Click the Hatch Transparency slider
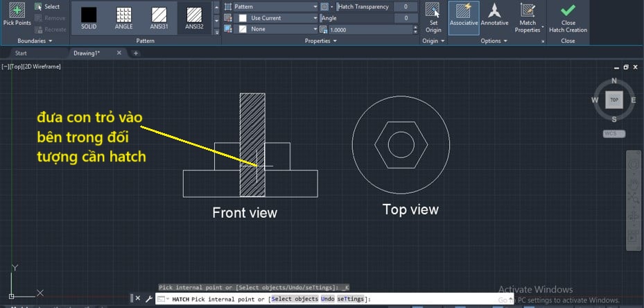 (365, 6)
